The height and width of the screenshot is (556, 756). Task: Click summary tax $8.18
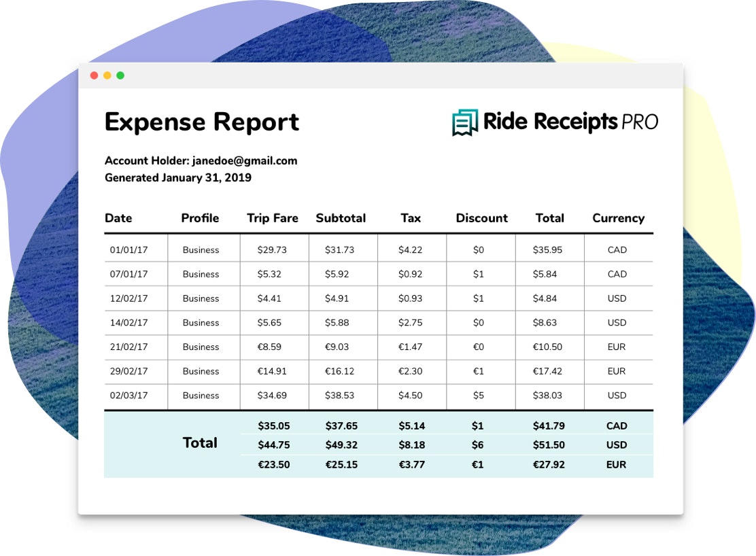pos(412,445)
